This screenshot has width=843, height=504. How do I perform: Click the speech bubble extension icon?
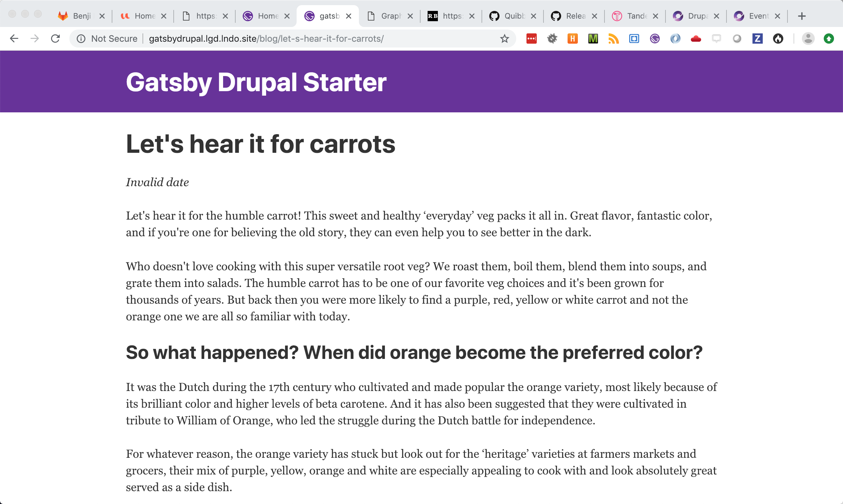[716, 39]
